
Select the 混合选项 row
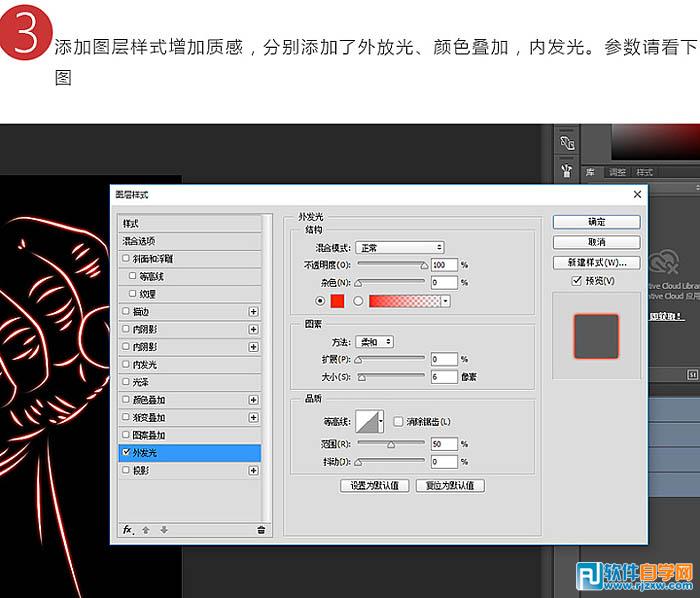click(190, 241)
